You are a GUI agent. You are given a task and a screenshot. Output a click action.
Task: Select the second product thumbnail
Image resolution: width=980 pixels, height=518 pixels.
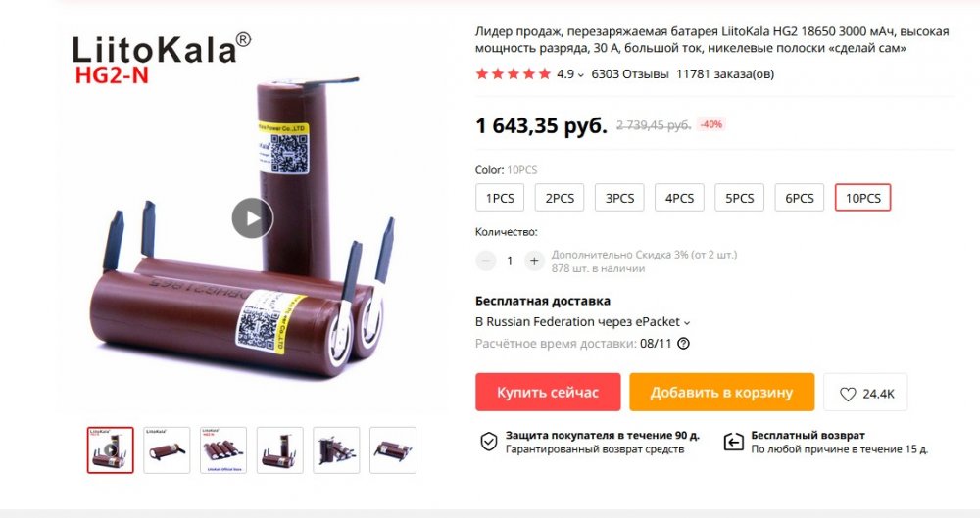pos(167,449)
